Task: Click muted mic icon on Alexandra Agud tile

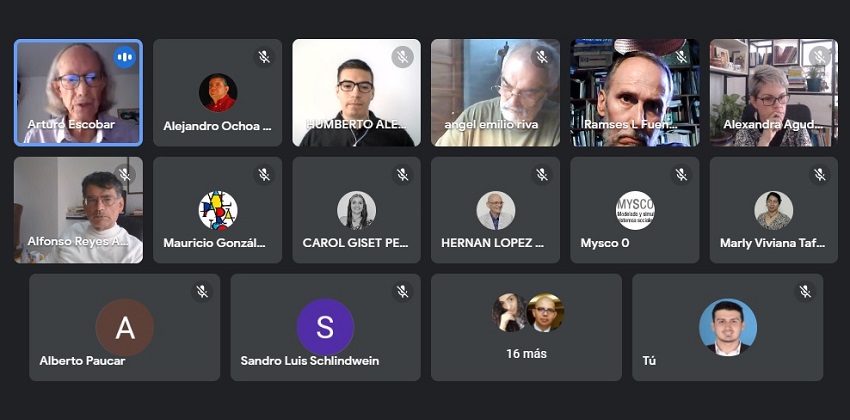Action: (820, 57)
